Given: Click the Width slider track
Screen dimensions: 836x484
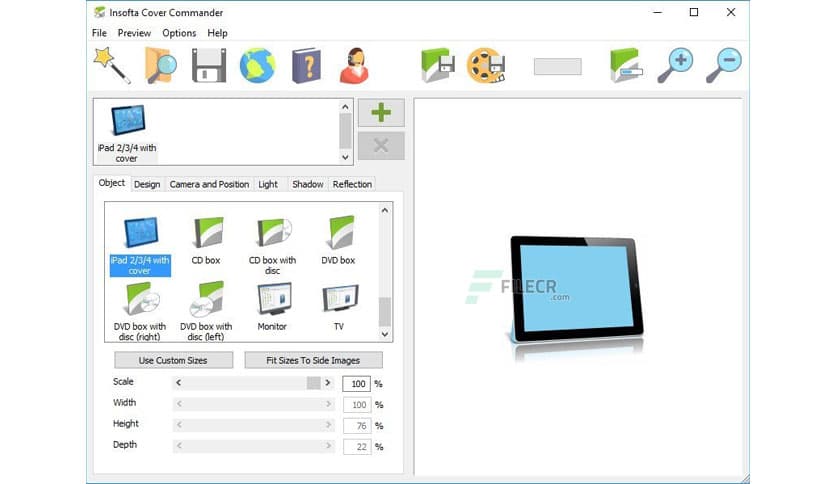Looking at the screenshot, I should (254, 404).
